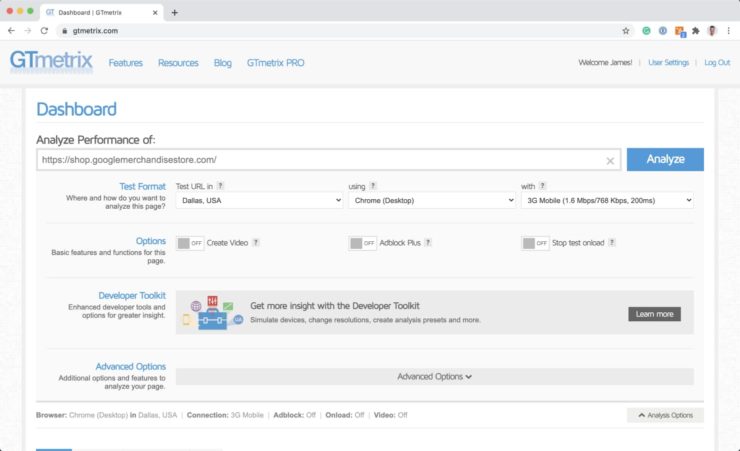740x451 pixels.
Task: Click the Learn more button
Action: point(655,314)
